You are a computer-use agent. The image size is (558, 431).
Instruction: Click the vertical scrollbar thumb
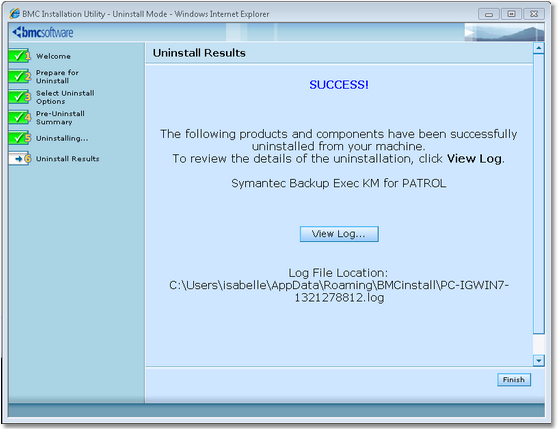click(x=539, y=194)
